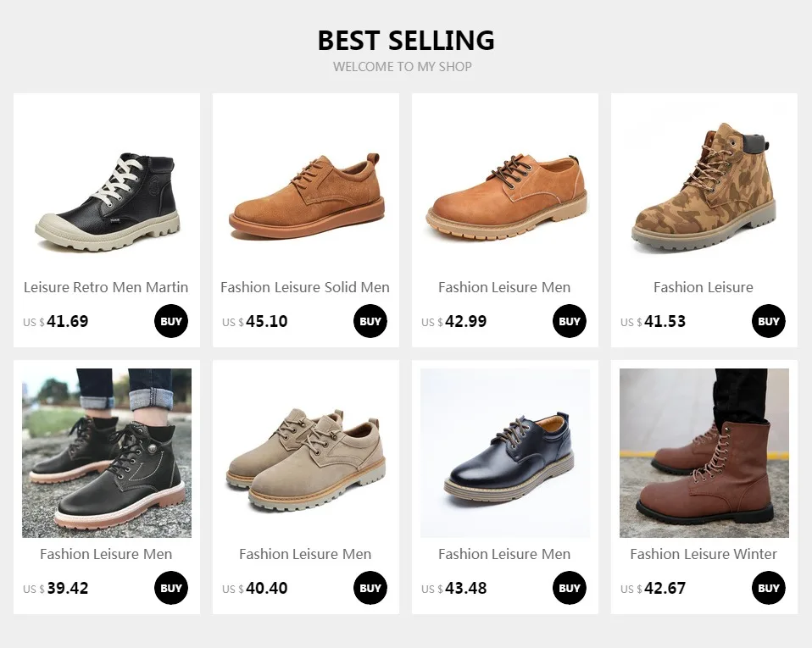View the beige suede shoes pair image
Screen dimensions: 812x648
(x=305, y=453)
